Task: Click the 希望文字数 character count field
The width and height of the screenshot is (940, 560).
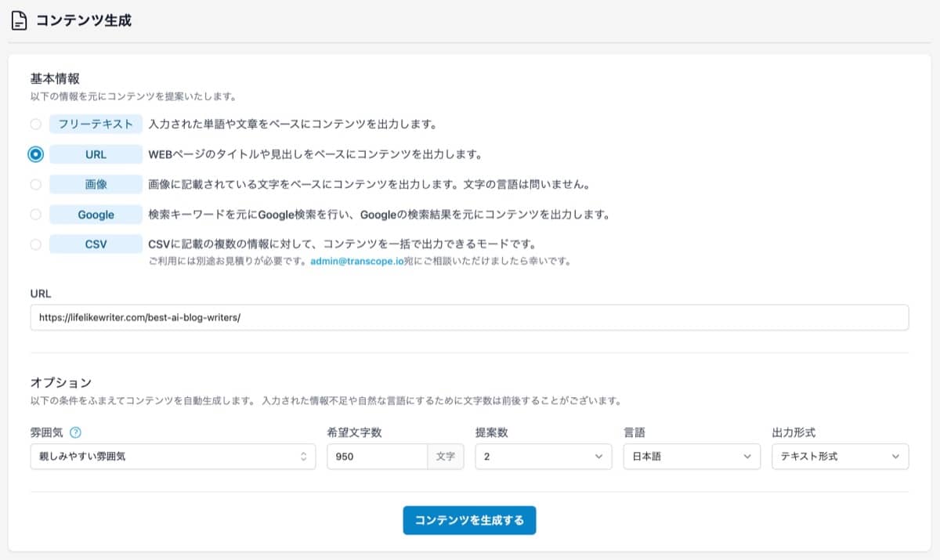Action: (376, 457)
